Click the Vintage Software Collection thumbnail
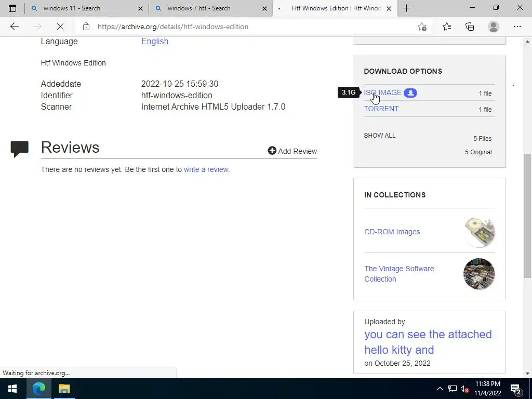This screenshot has height=399, width=532. click(478, 274)
